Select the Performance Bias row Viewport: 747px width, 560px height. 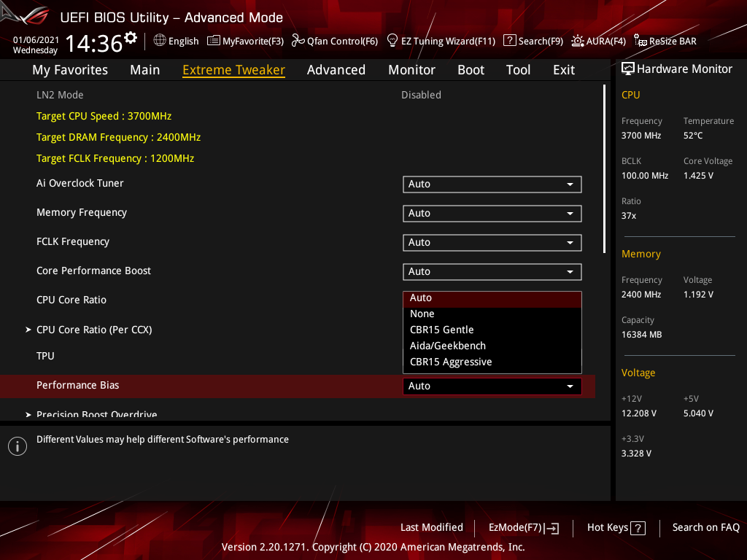pyautogui.click(x=298, y=386)
